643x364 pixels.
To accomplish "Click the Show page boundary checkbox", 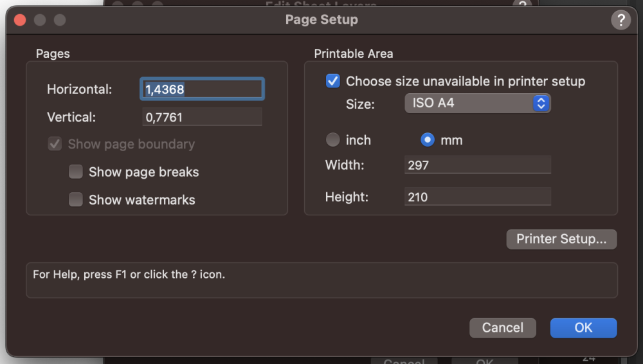I will (x=55, y=144).
